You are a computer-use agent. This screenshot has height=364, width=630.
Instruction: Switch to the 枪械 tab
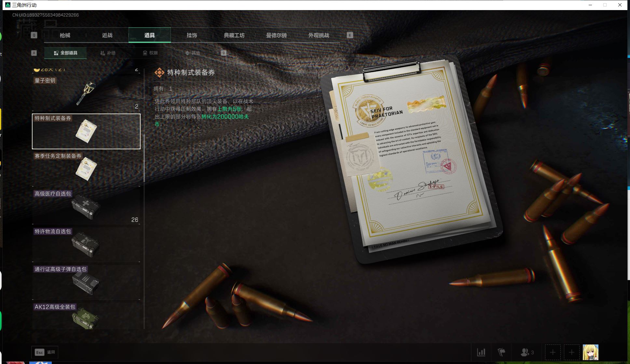coord(64,35)
